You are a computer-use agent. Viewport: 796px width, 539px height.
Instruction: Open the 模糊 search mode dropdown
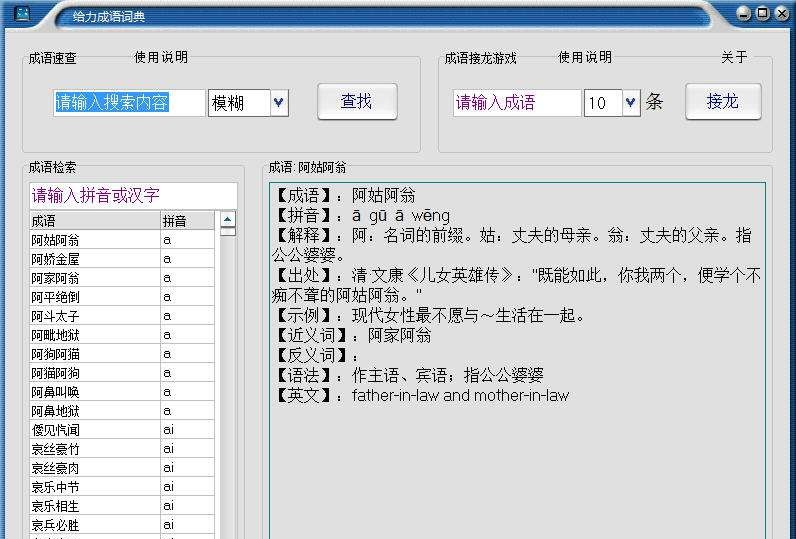click(x=279, y=103)
